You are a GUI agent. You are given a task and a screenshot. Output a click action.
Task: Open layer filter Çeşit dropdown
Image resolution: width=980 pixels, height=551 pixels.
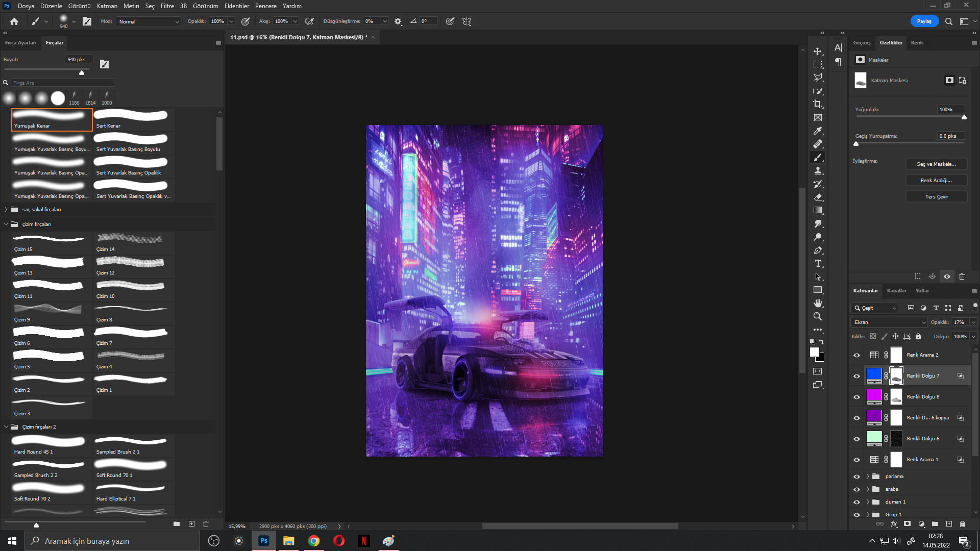click(x=874, y=308)
